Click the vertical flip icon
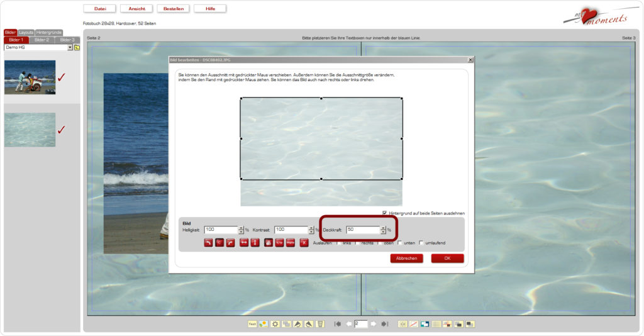The image size is (644, 336). coord(255,243)
